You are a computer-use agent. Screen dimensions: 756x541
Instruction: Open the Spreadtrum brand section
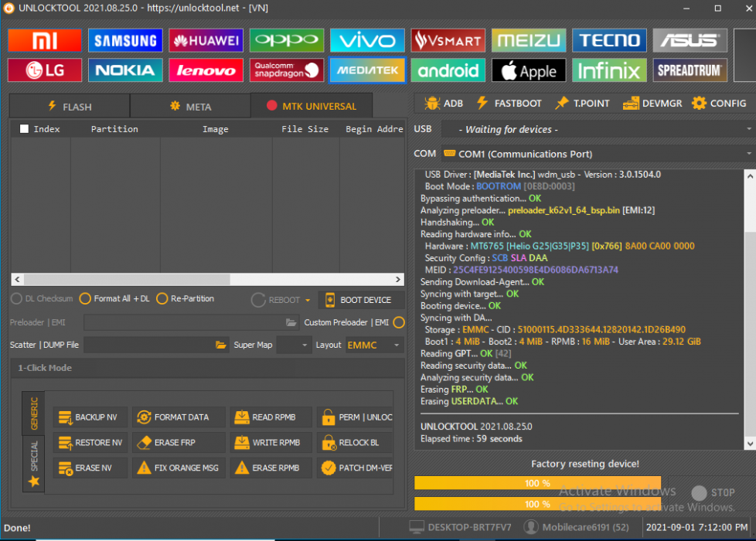pyautogui.click(x=690, y=70)
